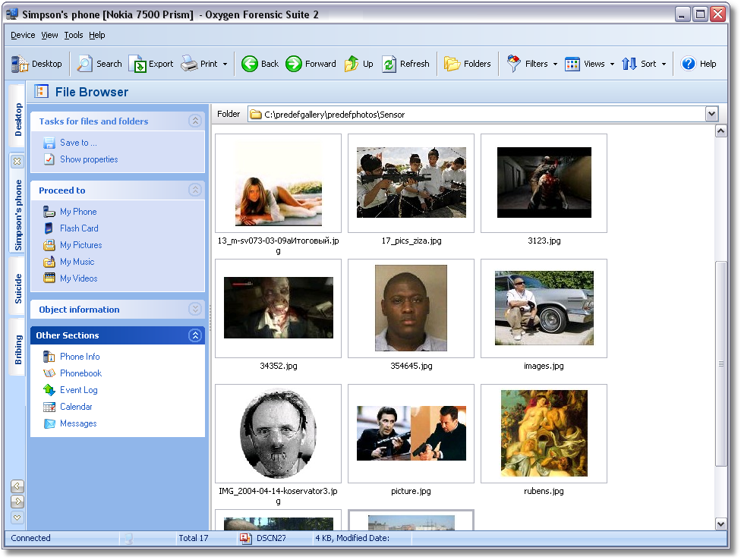Screen dimensions: 741x560
Task: Click the Export toolbar icon
Action: click(x=137, y=64)
